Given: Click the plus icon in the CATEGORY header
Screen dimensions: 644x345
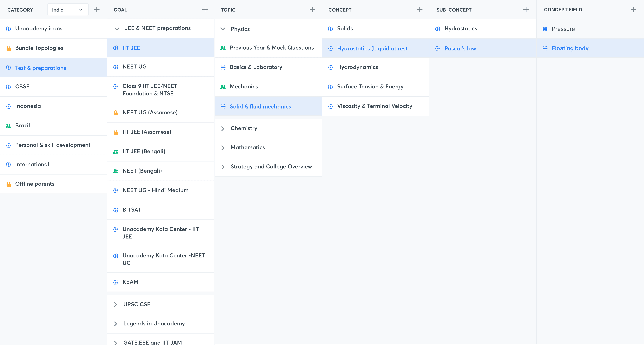Looking at the screenshot, I should coord(97,10).
